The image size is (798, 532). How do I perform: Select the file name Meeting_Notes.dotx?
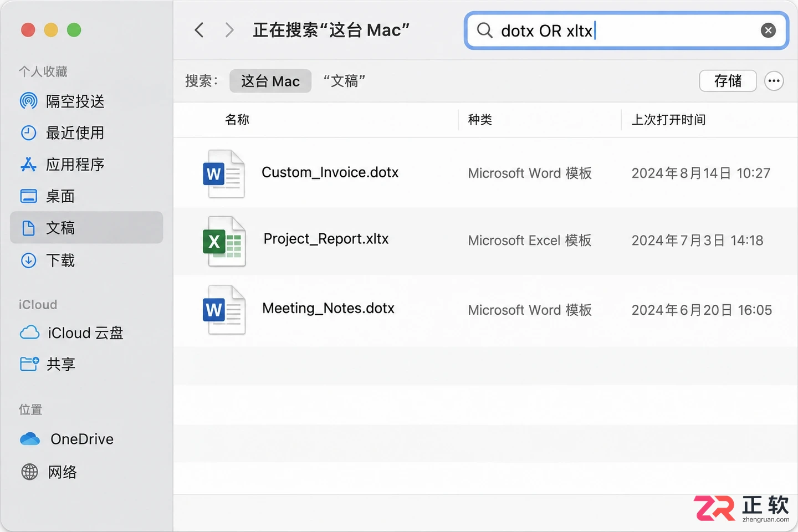pos(329,308)
